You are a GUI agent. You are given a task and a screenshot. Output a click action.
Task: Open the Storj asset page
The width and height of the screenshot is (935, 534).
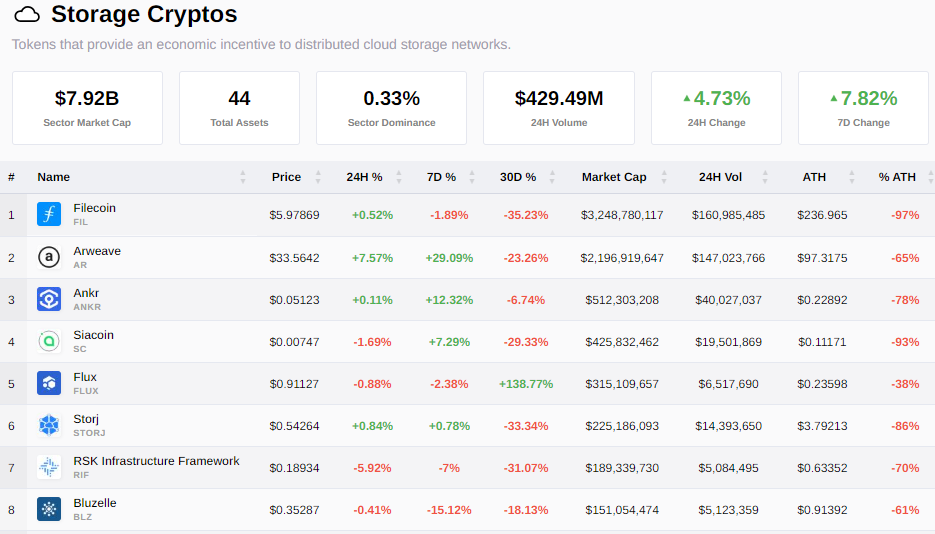(86, 419)
